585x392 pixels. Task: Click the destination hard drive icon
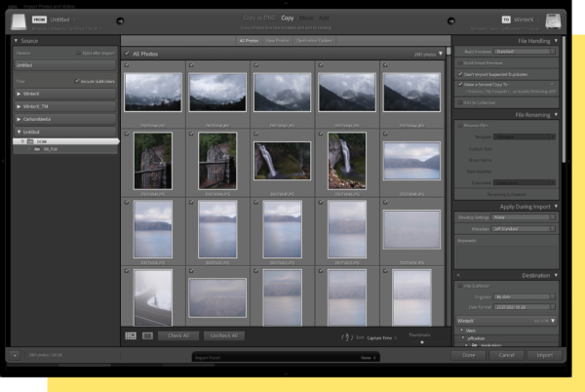coord(553,21)
